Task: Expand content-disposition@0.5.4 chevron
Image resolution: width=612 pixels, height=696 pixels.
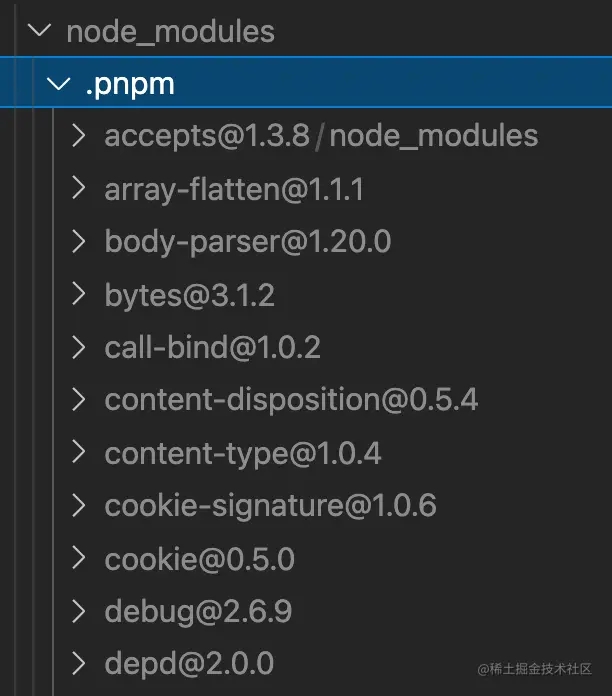Action: [79, 399]
